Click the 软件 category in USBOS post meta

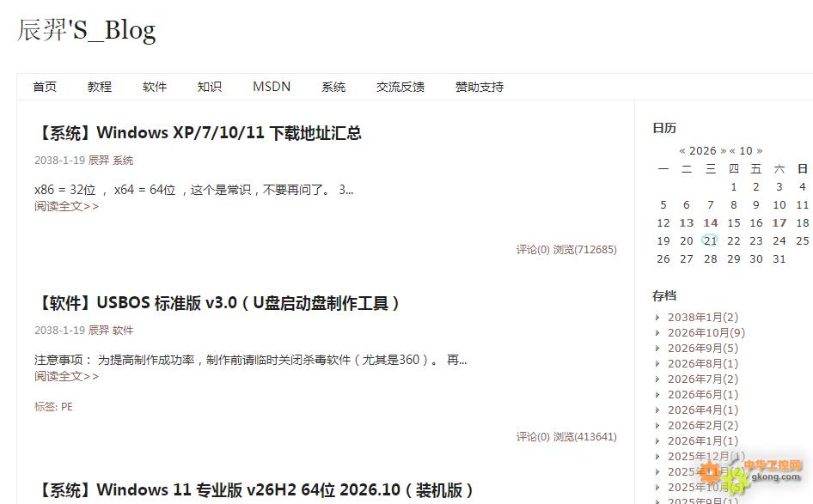tap(123, 331)
